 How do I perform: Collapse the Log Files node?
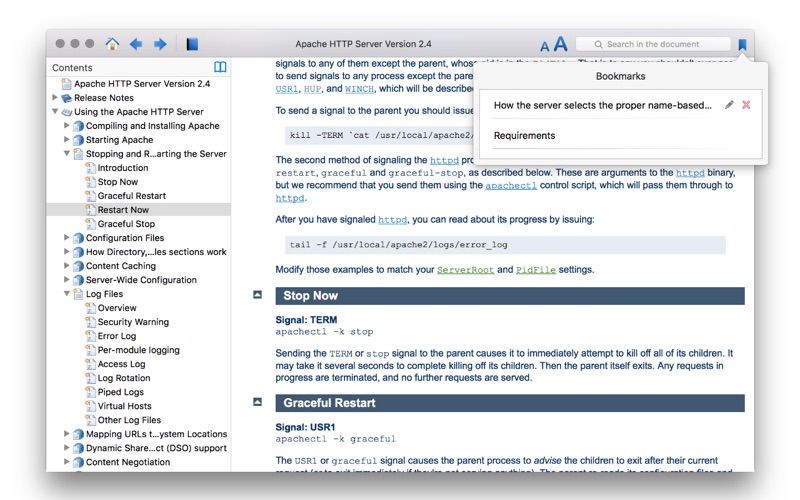tap(67, 293)
